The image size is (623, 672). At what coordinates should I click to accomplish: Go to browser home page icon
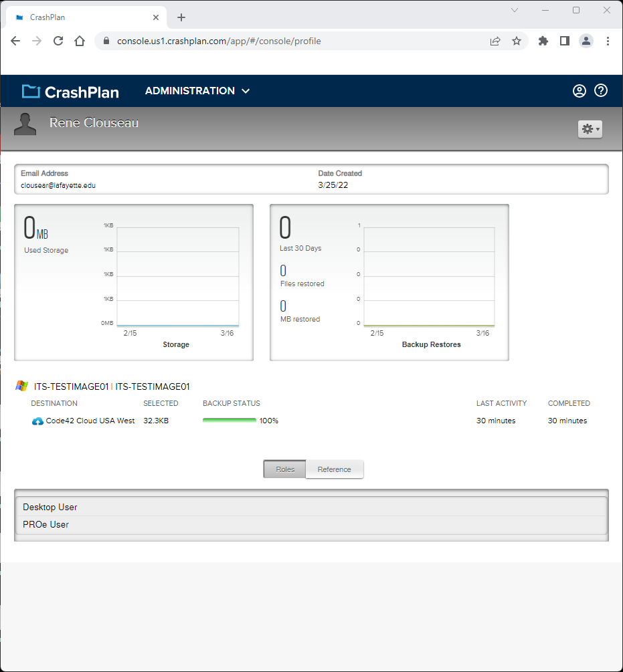tap(80, 41)
